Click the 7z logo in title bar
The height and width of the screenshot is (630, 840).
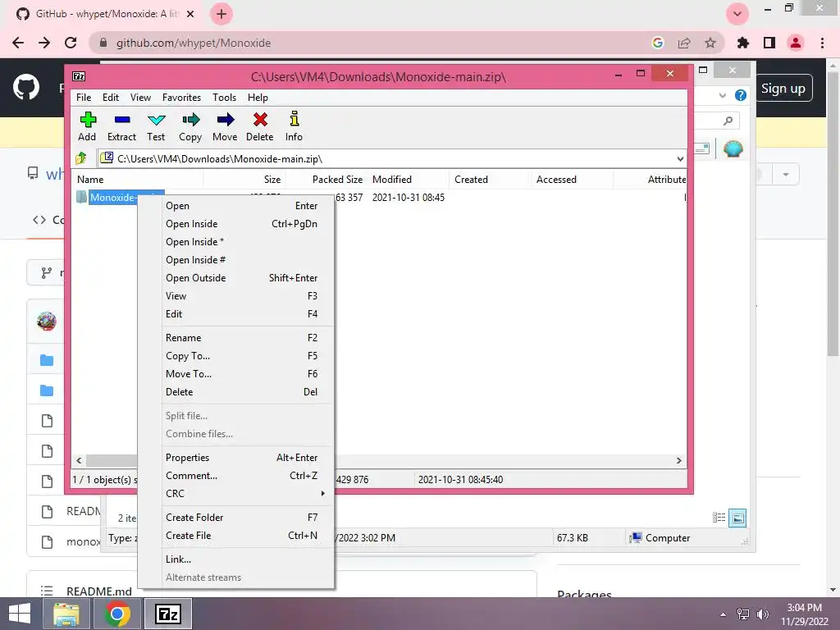tap(79, 76)
